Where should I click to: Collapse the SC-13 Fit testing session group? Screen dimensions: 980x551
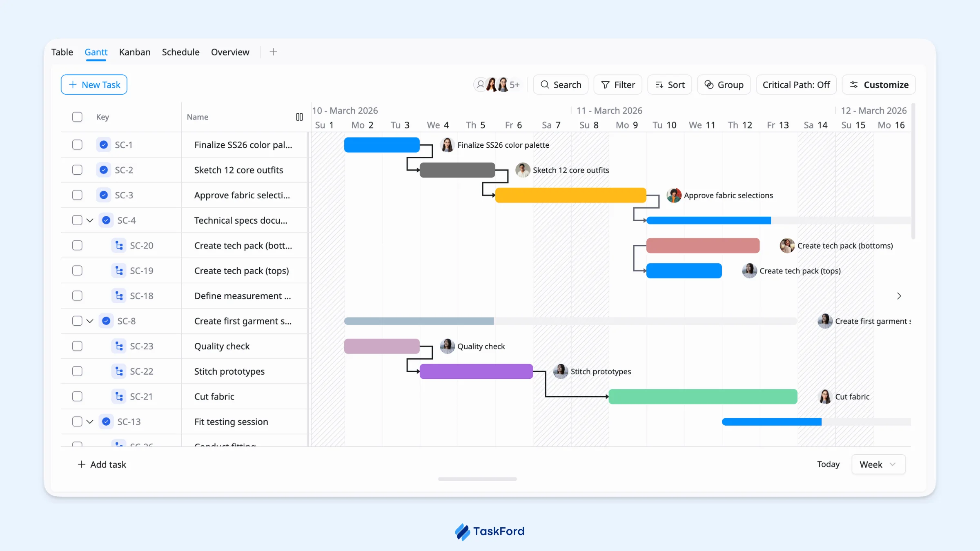(90, 422)
